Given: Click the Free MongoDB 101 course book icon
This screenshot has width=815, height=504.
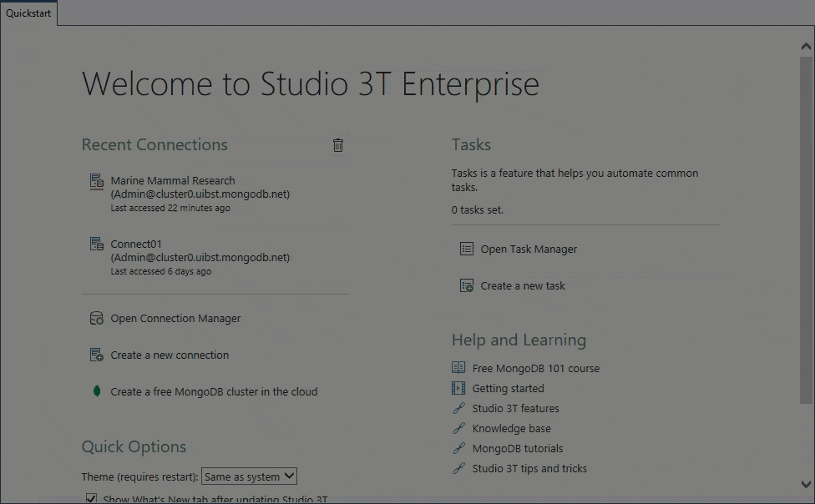Looking at the screenshot, I should (x=458, y=368).
